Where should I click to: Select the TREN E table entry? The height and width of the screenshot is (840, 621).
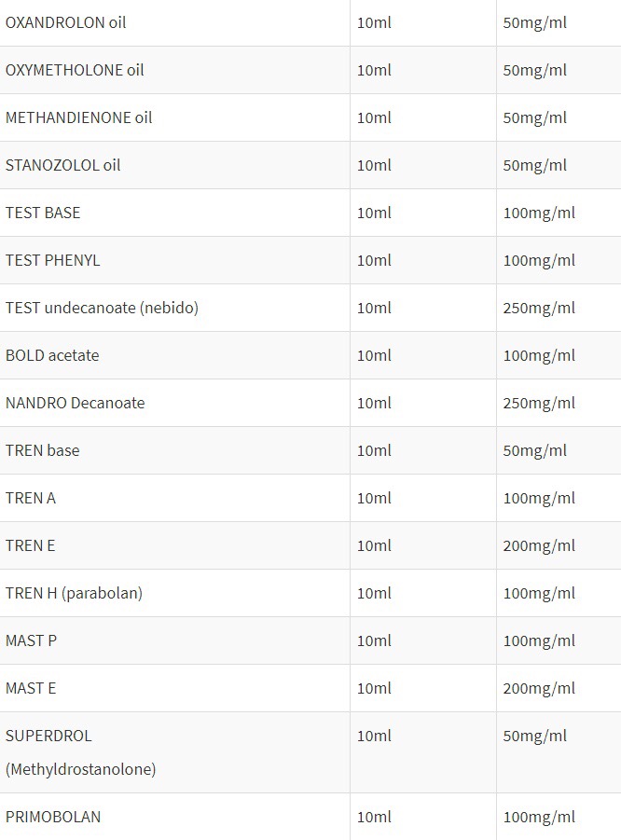(x=30, y=545)
